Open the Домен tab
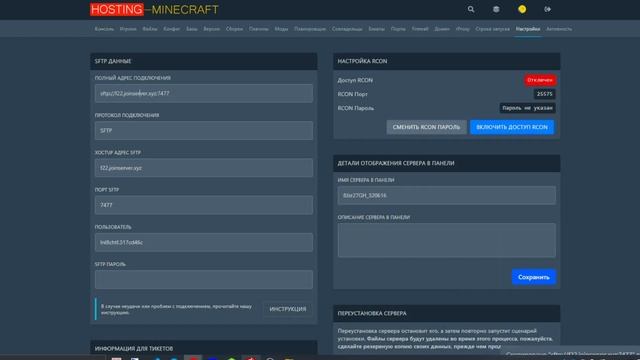Image resolution: width=640 pixels, height=360 pixels. click(x=442, y=29)
